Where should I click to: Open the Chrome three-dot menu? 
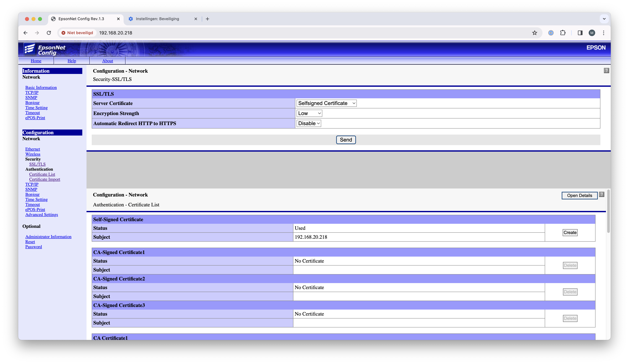pos(603,33)
